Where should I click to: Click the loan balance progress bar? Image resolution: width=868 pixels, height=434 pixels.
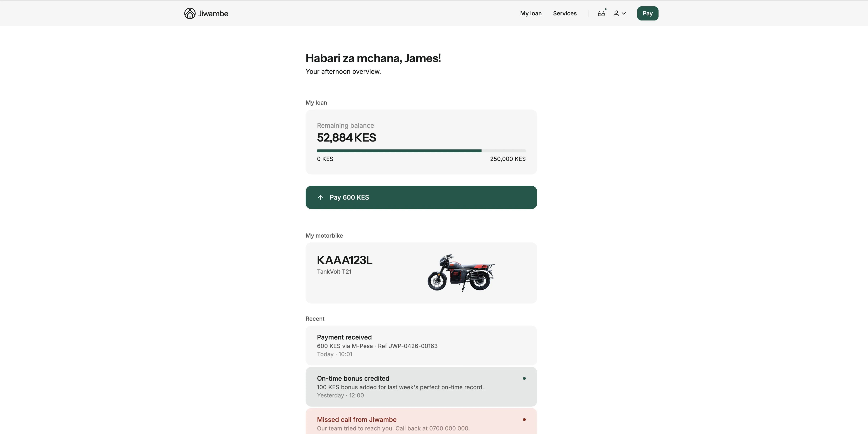coord(421,151)
